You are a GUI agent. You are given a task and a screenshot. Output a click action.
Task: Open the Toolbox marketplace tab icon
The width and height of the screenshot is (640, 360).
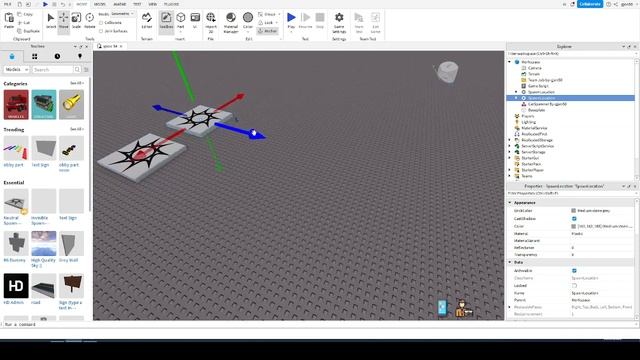[x=12, y=56]
